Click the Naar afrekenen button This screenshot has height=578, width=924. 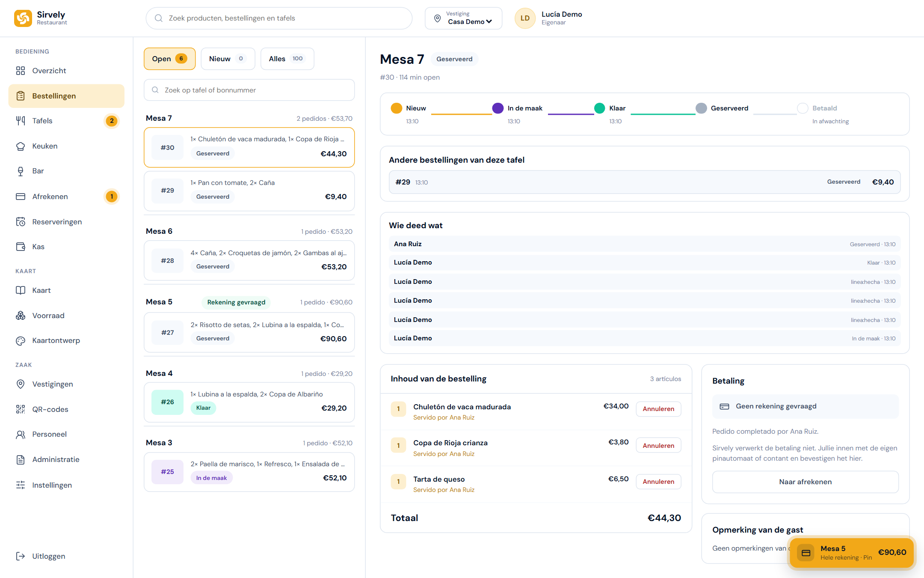click(805, 482)
